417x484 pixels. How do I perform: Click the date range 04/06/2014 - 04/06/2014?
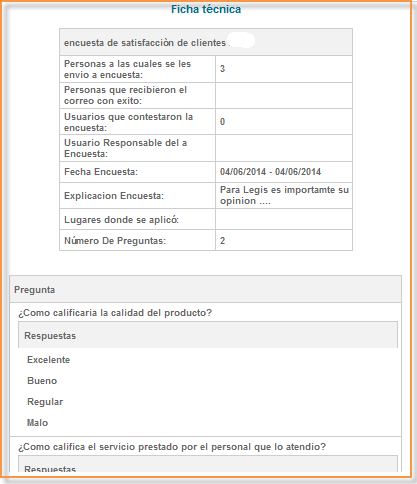point(270,172)
